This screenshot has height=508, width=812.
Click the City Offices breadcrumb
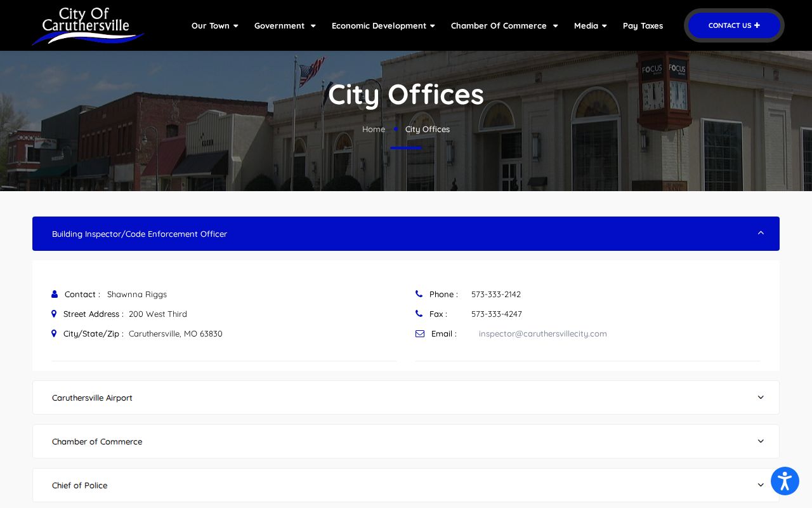pos(428,129)
